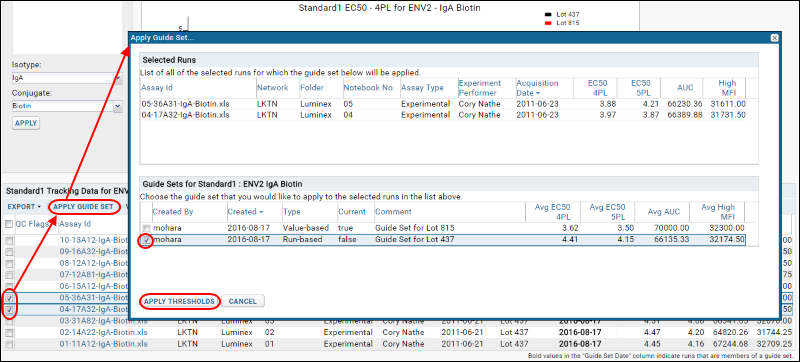
Task: Toggle the Lot 437 guide set checkbox
Action: point(146,241)
